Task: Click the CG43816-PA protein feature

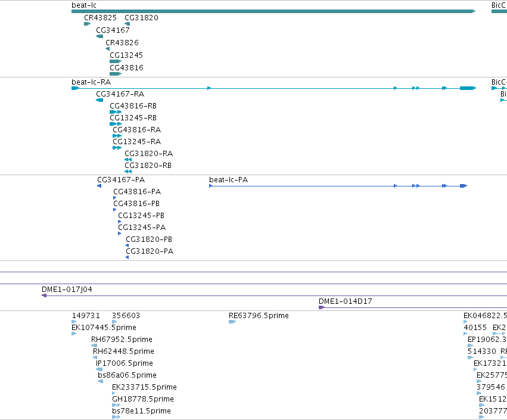Action: coord(115,198)
